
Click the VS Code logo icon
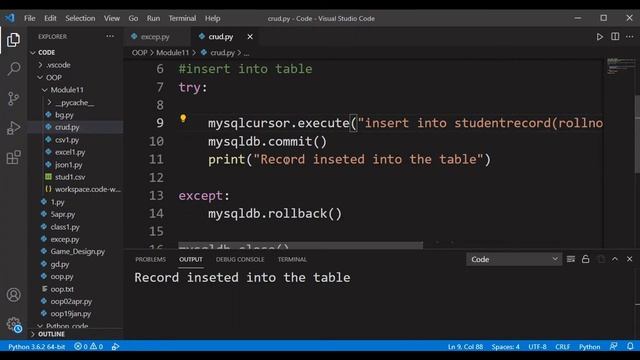(10, 18)
